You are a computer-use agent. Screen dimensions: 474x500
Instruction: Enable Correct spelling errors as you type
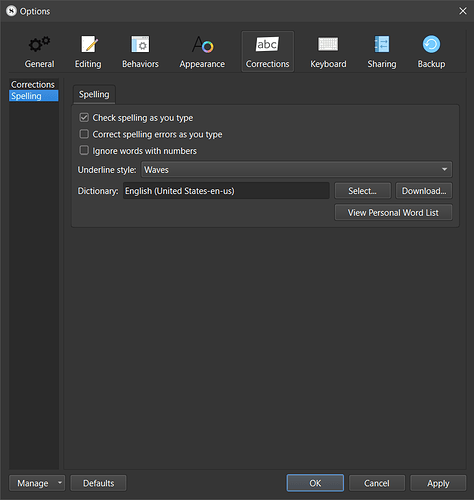tap(84, 134)
